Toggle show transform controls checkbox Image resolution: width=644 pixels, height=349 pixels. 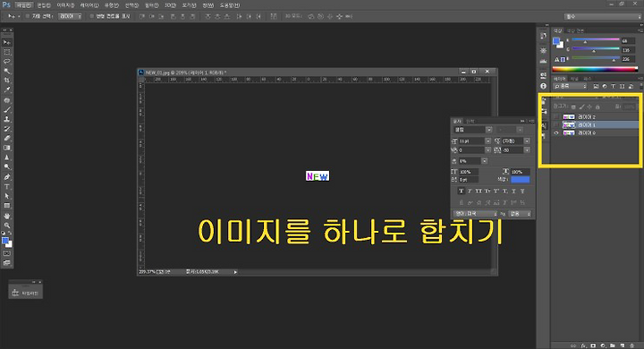pos(92,16)
